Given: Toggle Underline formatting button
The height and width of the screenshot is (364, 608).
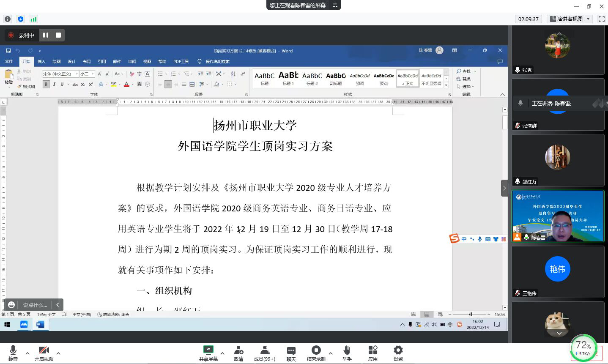Looking at the screenshot, I should (62, 85).
